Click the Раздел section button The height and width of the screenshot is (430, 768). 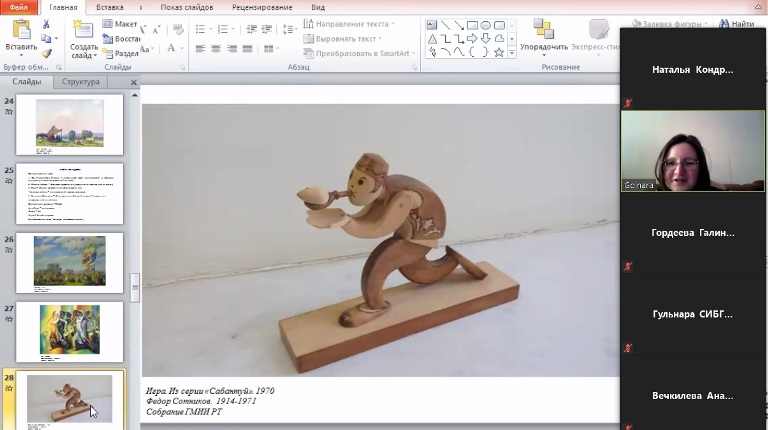click(120, 53)
